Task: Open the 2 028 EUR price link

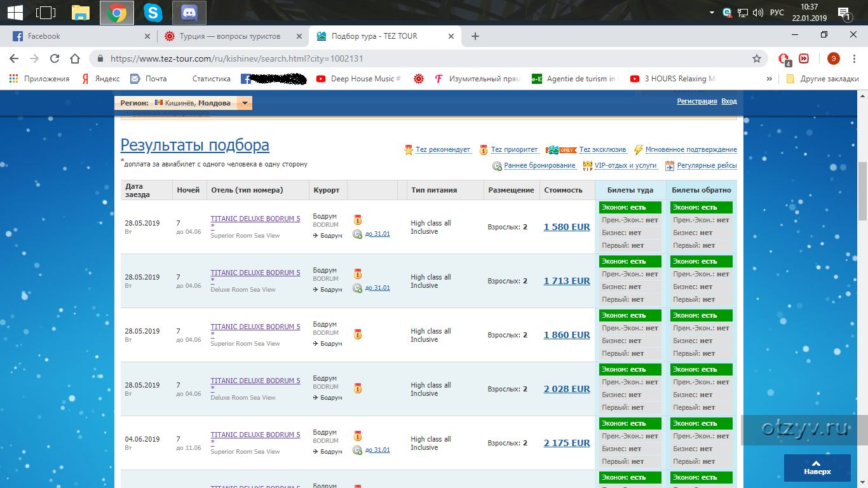Action: (567, 389)
